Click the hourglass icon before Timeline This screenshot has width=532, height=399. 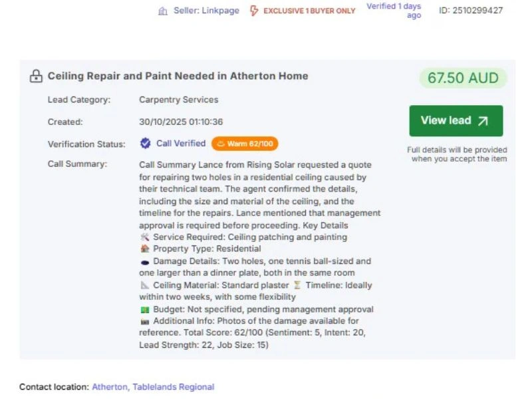(297, 285)
